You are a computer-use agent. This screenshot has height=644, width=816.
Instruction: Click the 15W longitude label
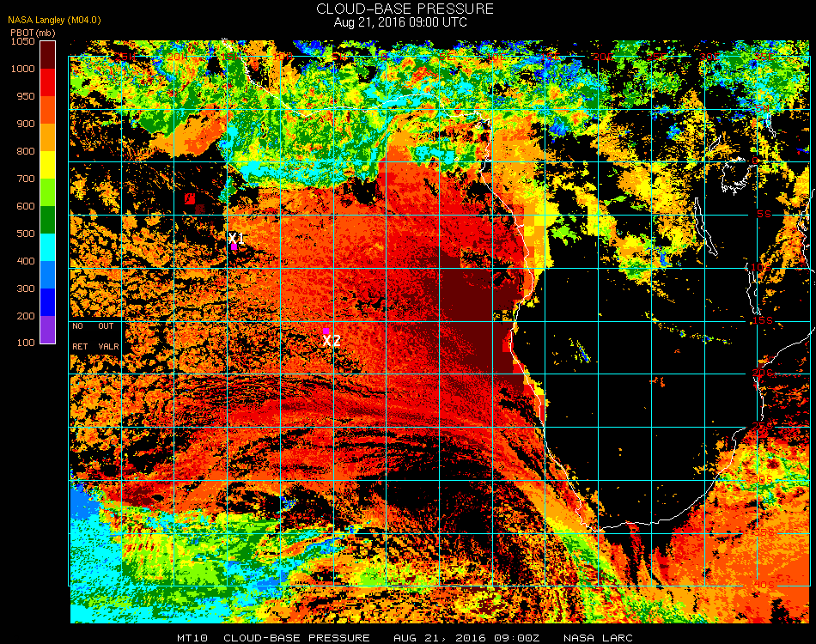coord(230,56)
